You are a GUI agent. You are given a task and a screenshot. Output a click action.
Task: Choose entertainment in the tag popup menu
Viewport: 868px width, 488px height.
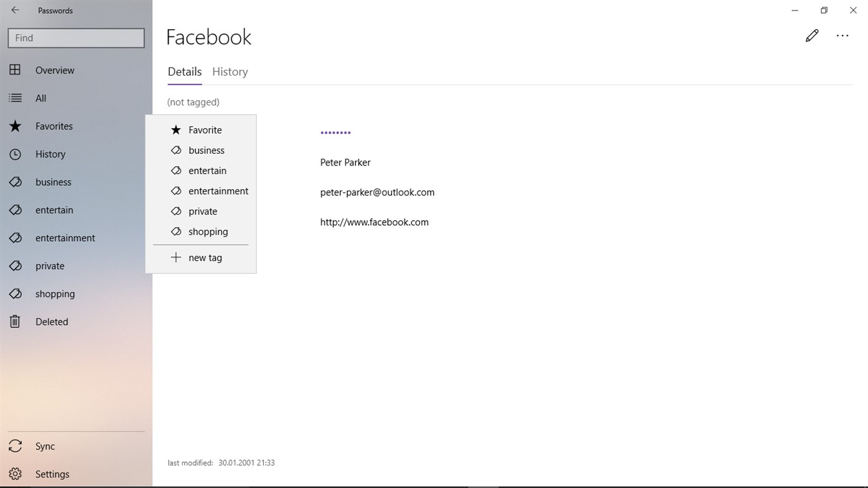pos(201,191)
